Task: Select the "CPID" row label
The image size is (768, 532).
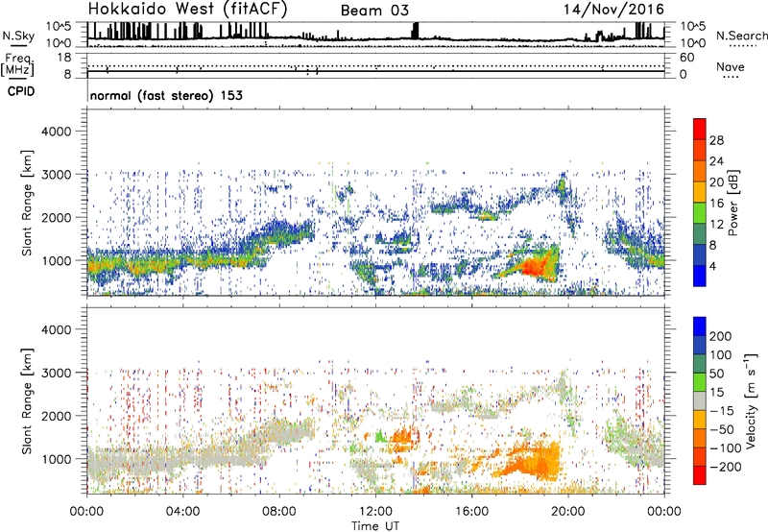Action: click(x=21, y=91)
